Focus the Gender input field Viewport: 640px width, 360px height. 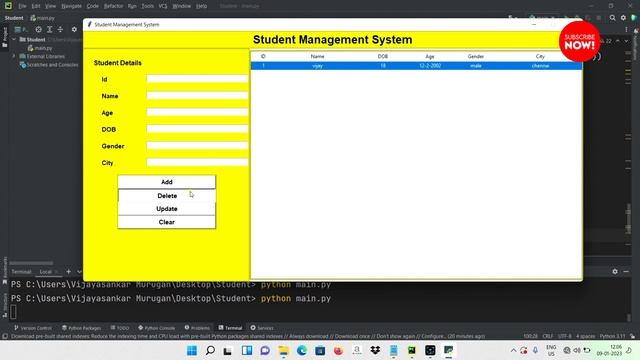point(197,146)
